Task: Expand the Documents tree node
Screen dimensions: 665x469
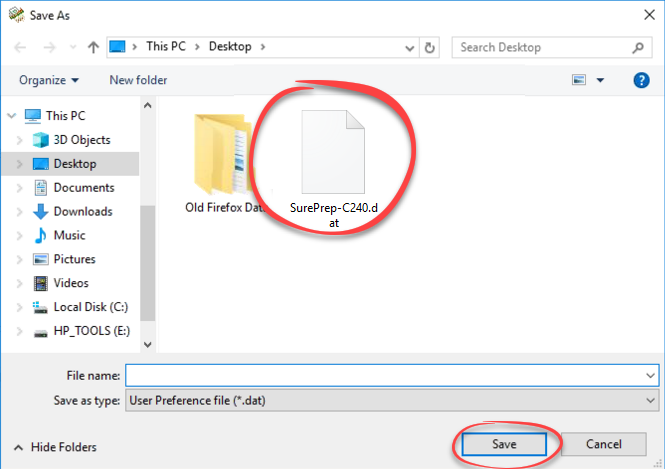Action: (20, 187)
